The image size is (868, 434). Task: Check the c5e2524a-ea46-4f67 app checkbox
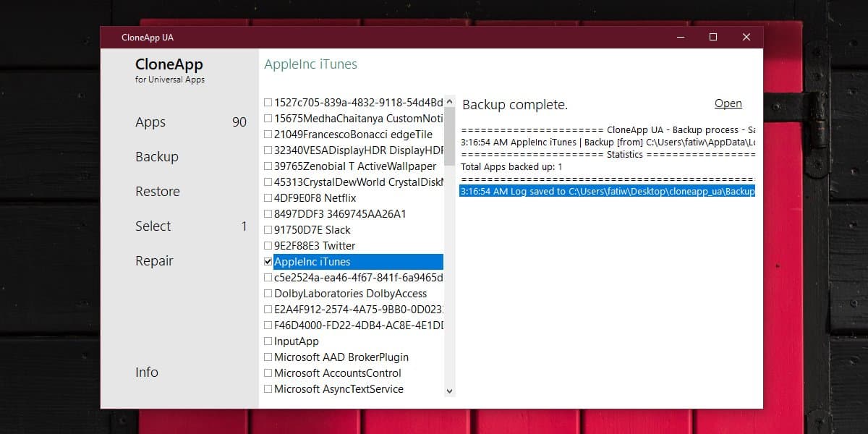point(268,278)
